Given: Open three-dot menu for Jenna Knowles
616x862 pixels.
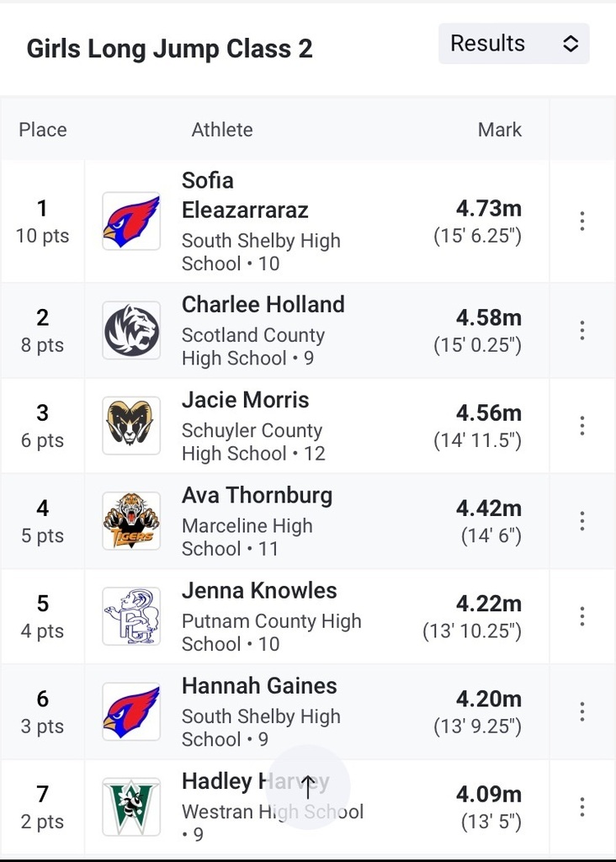Looking at the screenshot, I should [582, 616].
